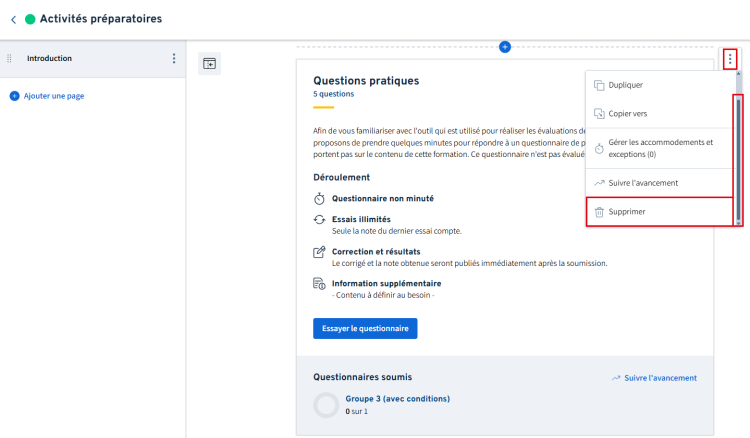This screenshot has height=438, width=750.
Task: Select Suivre l'avancement in the dropdown menu
Action: 643,183
